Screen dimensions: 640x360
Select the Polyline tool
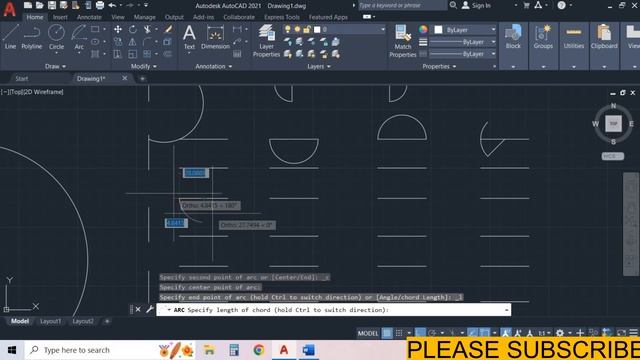[x=31, y=37]
